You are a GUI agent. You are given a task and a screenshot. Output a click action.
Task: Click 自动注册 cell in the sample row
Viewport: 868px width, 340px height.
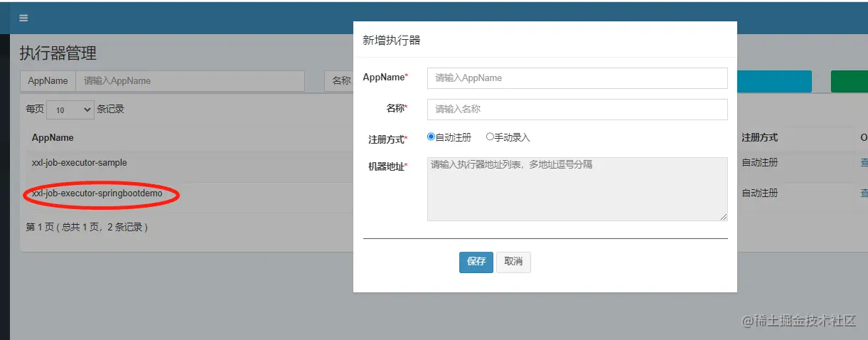tap(760, 163)
